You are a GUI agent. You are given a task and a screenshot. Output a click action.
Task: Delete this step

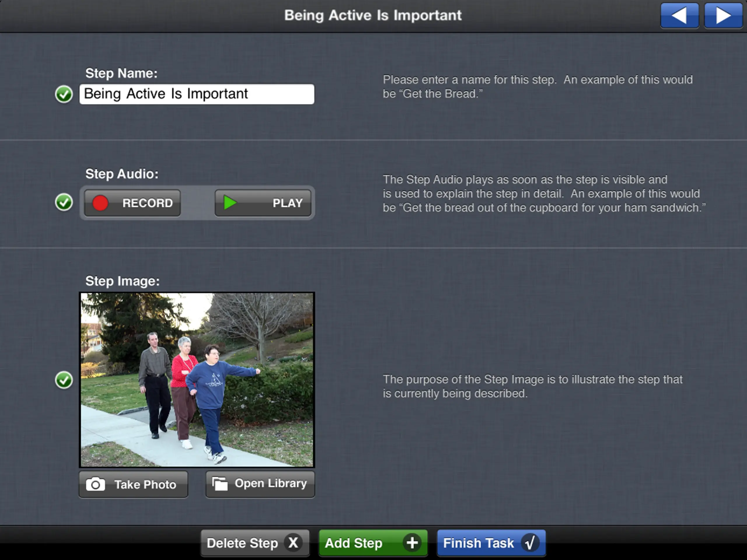(x=255, y=543)
